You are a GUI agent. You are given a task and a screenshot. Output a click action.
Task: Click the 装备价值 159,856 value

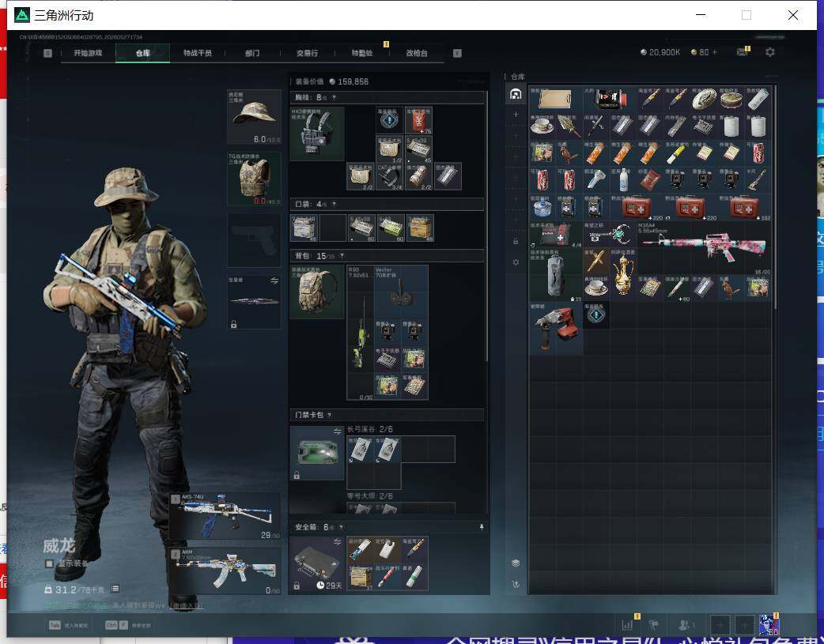click(349, 81)
